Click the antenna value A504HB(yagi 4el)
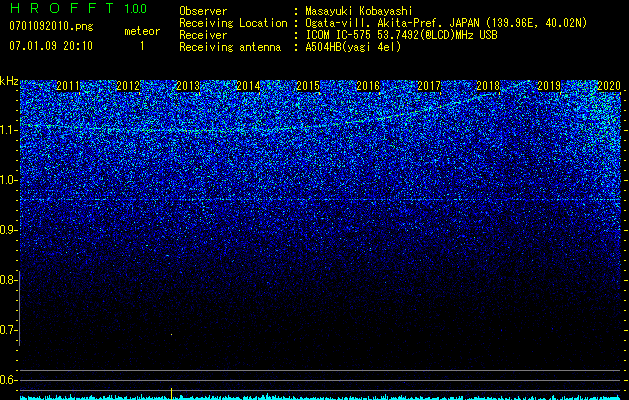Screen dimensions: 629x400 tap(353, 47)
